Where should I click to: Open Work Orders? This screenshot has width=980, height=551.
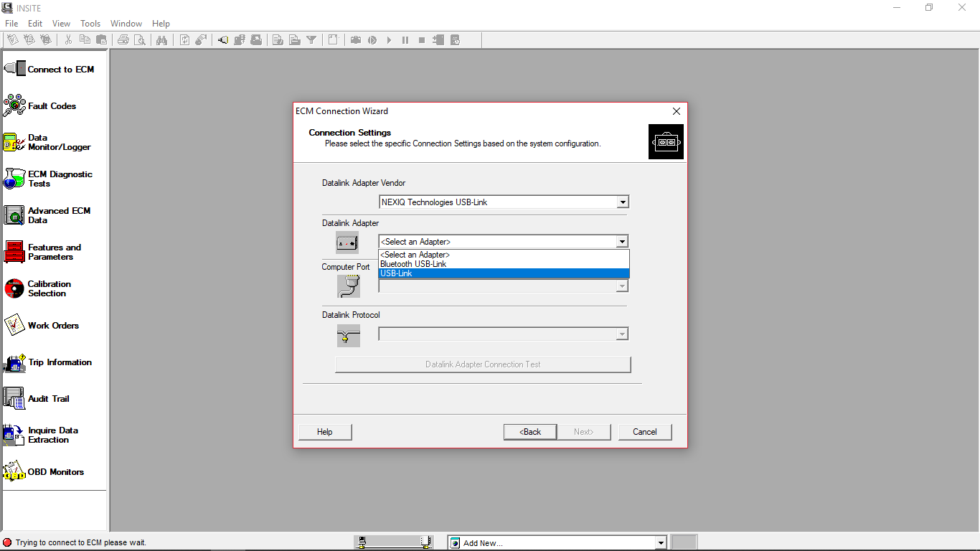point(42,326)
